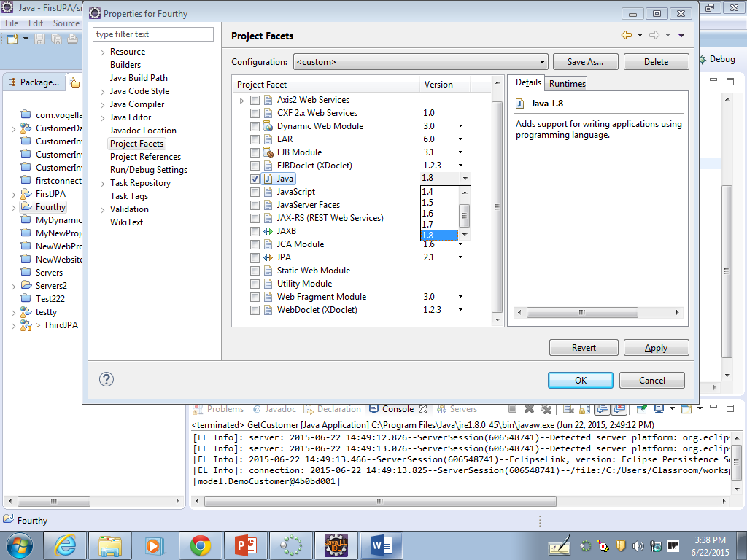Open Windows Explorer from the taskbar
Viewport: 747px width, 560px height.
(x=110, y=545)
